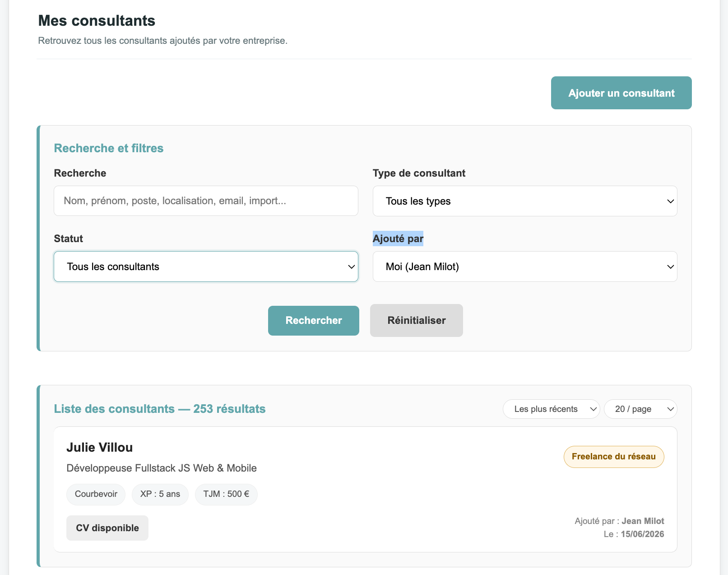Click the Liste des consultants — 253 résultats heading
Viewport: 728px width, 575px height.
click(160, 409)
